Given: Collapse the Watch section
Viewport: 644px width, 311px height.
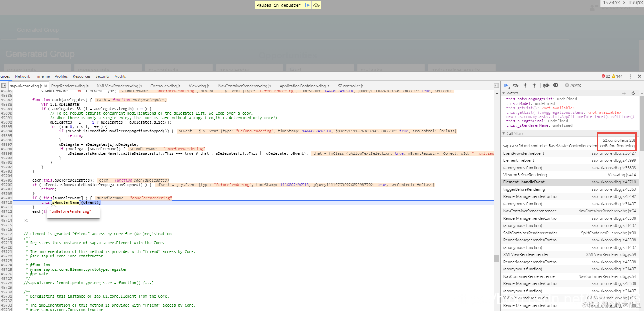Looking at the screenshot, I should pos(504,93).
